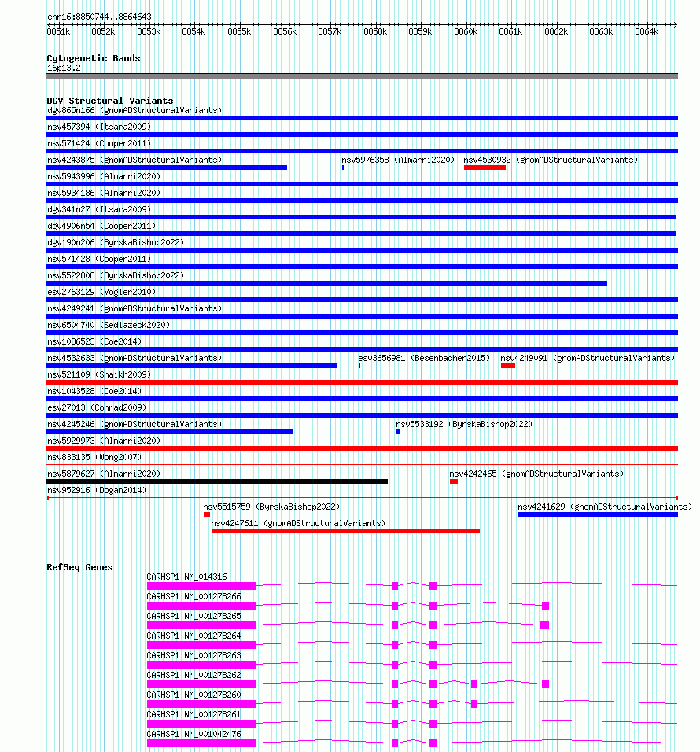The width and height of the screenshot is (700, 752).
Task: Click the RefSeq Genes track title
Action: 79,567
